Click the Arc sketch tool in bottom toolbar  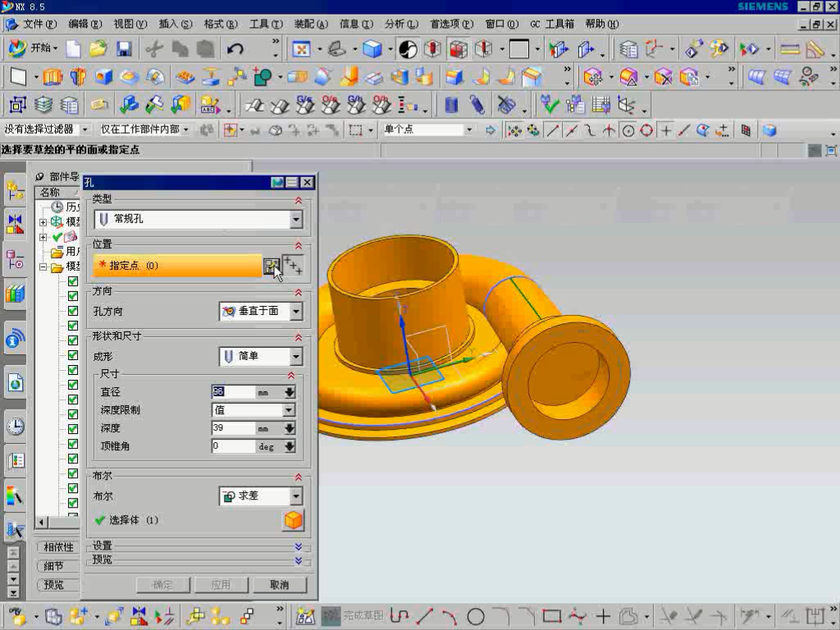coord(449,617)
